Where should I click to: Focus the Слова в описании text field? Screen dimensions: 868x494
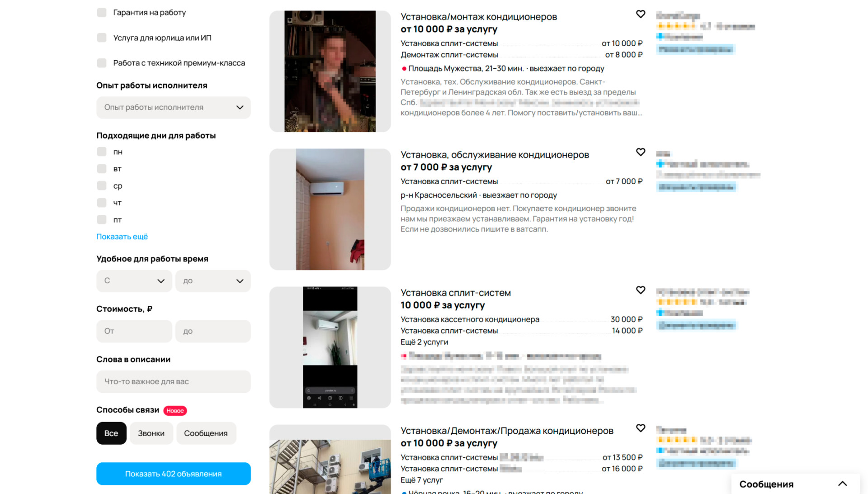pos(174,382)
